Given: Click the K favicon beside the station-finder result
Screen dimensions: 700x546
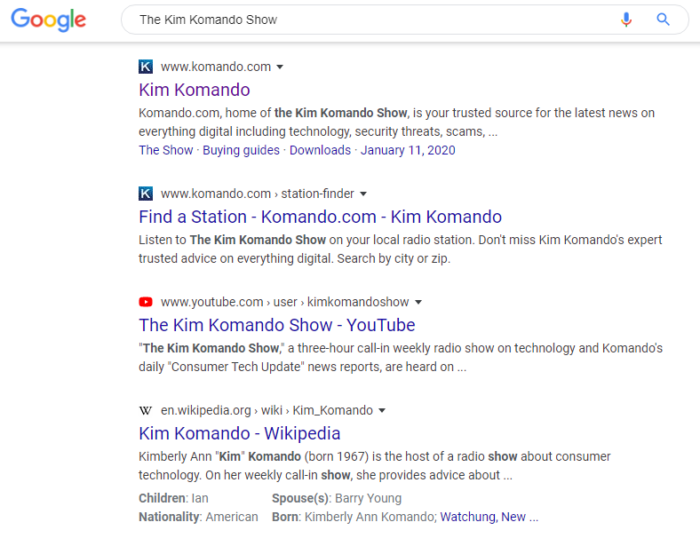Looking at the screenshot, I should 146,193.
